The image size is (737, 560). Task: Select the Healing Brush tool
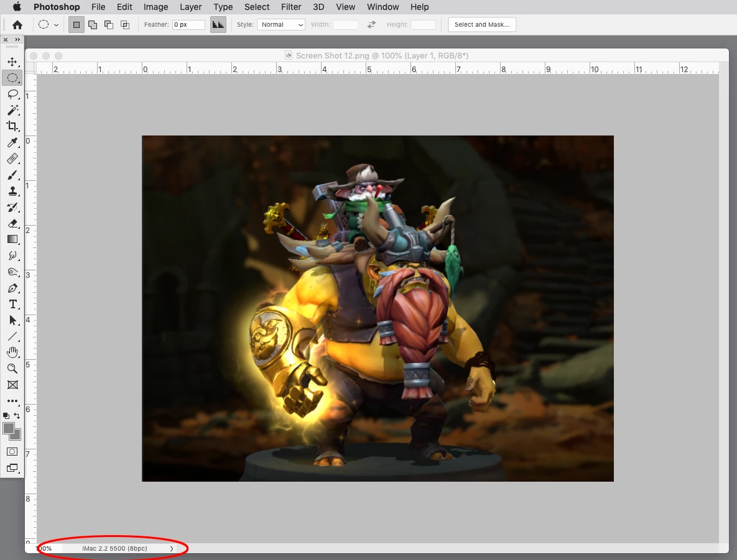pos(12,158)
